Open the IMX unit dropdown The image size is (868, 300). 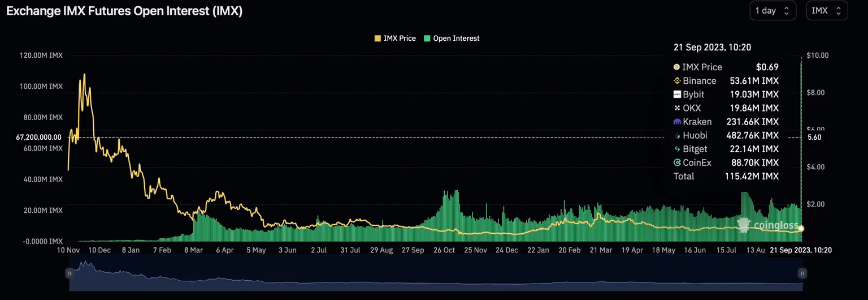tap(827, 11)
